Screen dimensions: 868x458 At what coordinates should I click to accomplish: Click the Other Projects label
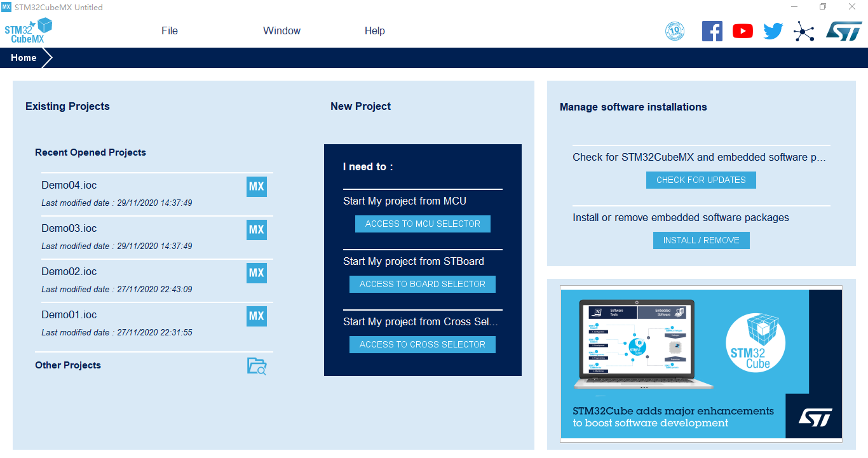[68, 365]
